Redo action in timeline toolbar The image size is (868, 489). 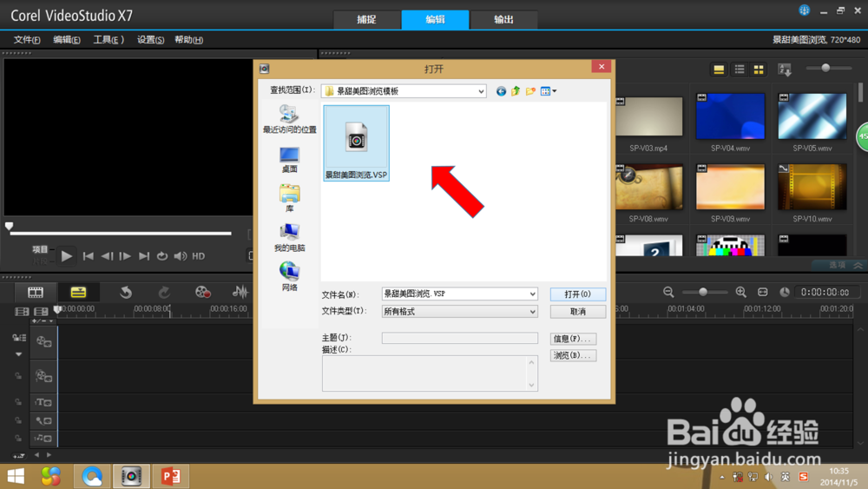point(164,293)
